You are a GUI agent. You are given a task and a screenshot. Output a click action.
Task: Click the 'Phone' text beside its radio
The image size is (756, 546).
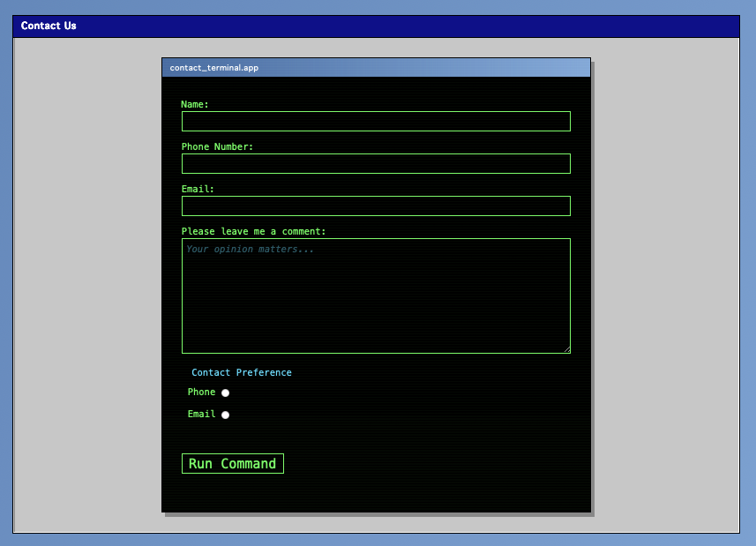[201, 393]
